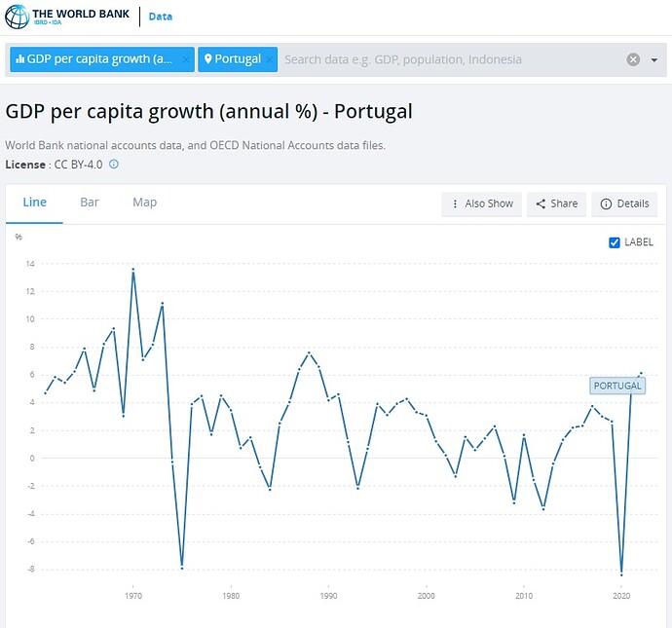The image size is (672, 628).
Task: Open the Details info panel
Action: pyautogui.click(x=624, y=203)
